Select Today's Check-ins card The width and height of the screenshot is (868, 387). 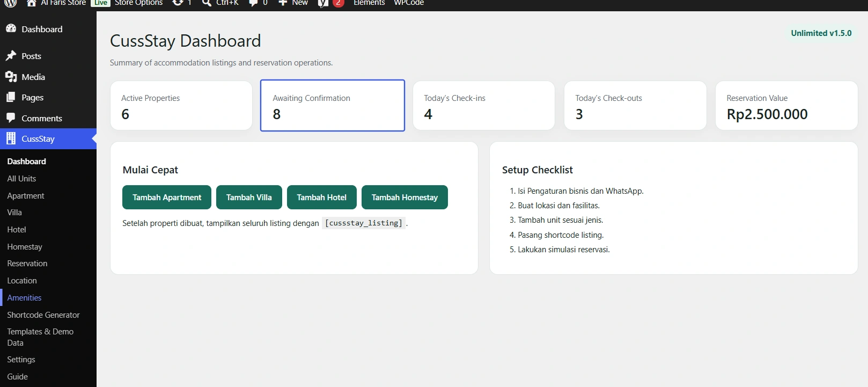tap(484, 105)
